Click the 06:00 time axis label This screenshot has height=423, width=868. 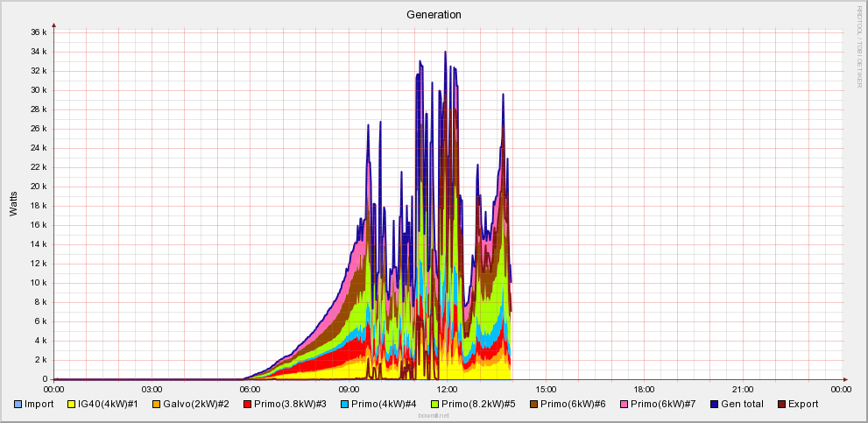point(251,389)
